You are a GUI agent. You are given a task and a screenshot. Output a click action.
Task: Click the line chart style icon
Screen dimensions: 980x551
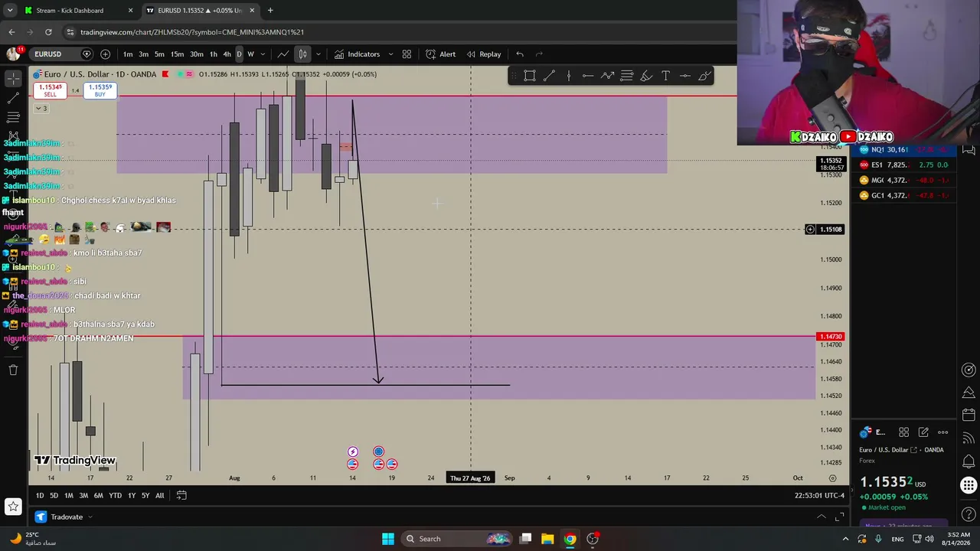283,54
